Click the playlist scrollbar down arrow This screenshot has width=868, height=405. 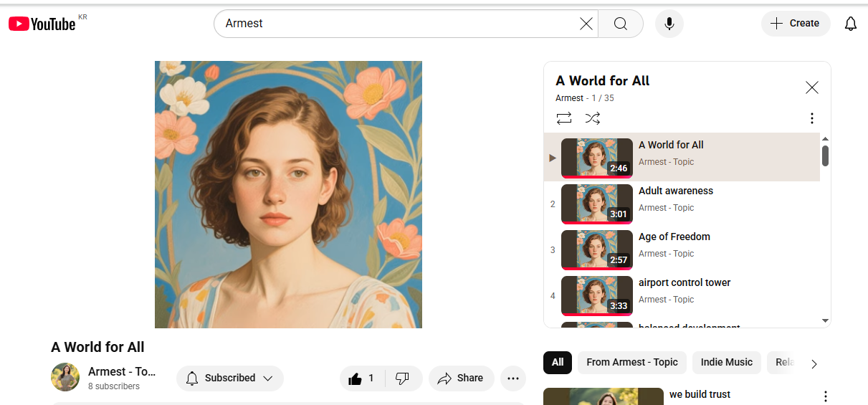(x=825, y=320)
